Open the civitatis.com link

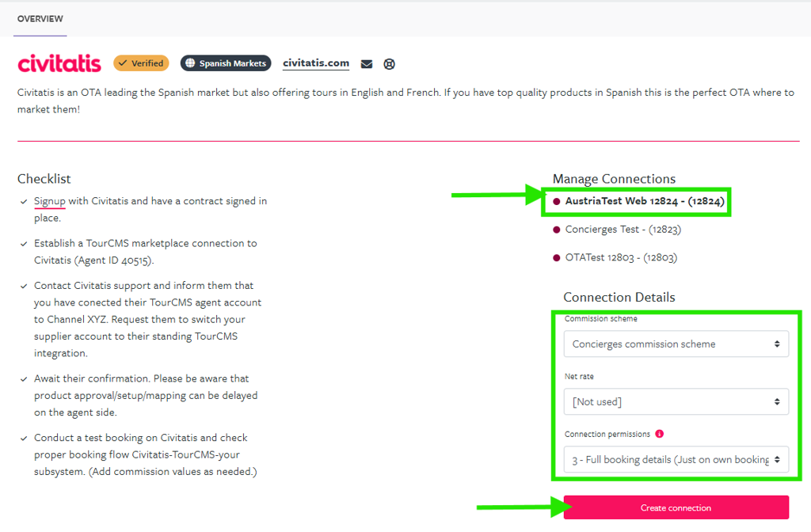click(316, 63)
